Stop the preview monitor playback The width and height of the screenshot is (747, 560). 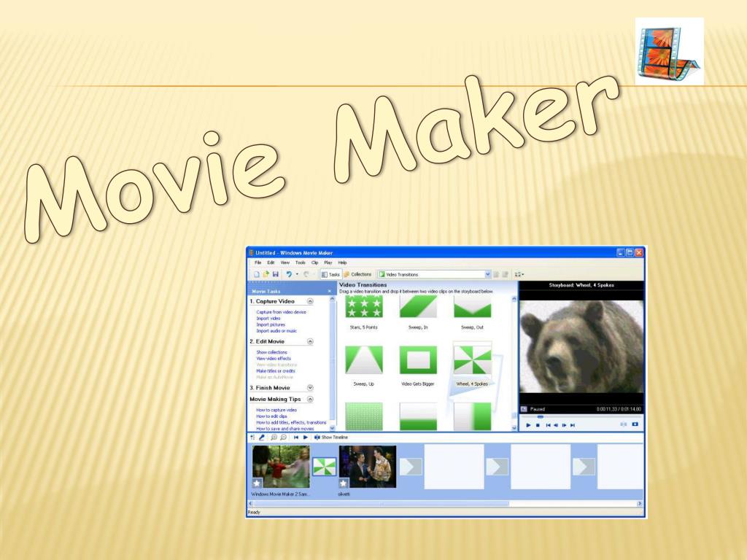(538, 425)
